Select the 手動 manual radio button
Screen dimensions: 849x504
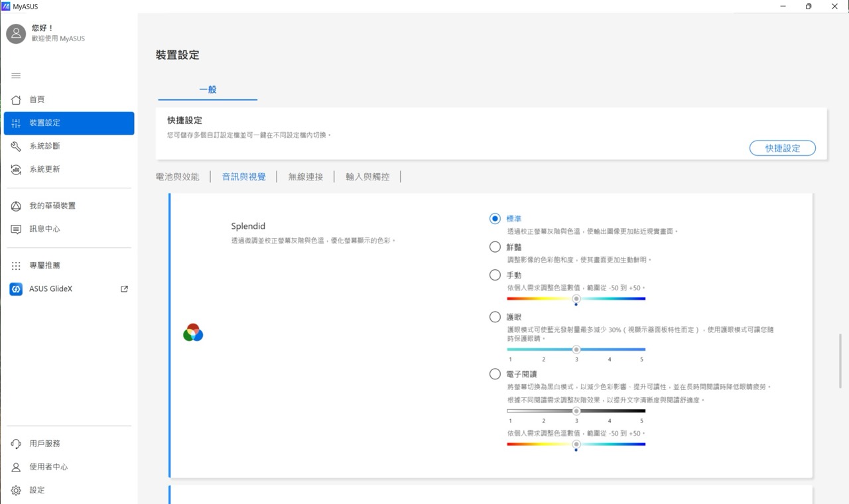pos(495,275)
